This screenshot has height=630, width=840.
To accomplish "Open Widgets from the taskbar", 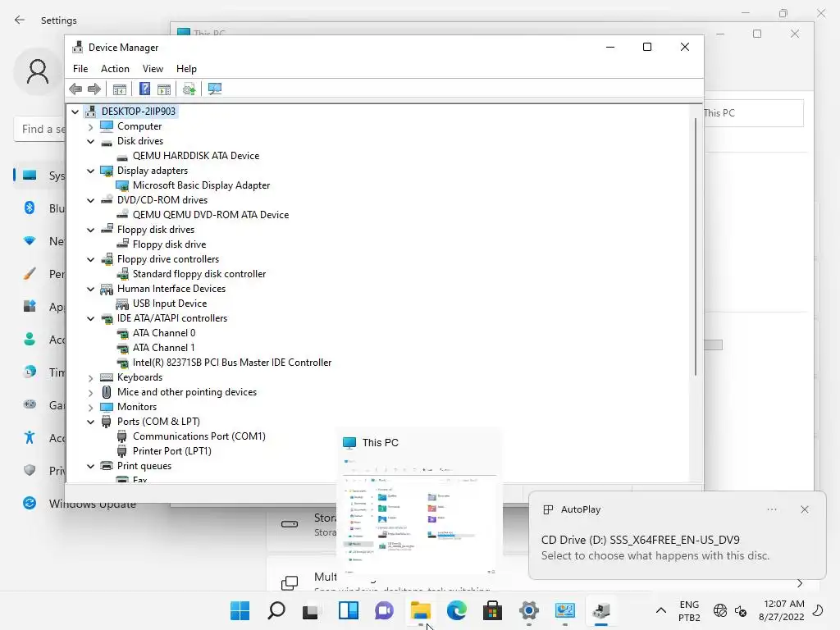I will (x=348, y=610).
